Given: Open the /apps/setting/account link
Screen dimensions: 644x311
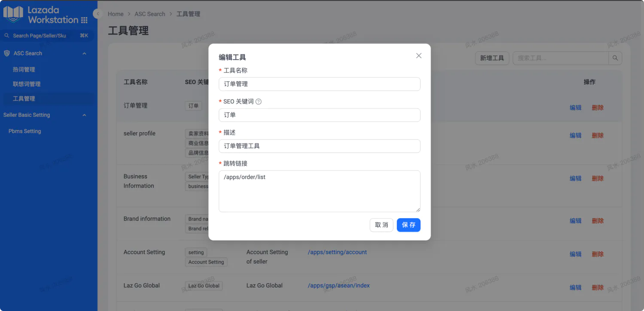Looking at the screenshot, I should click(x=337, y=252).
